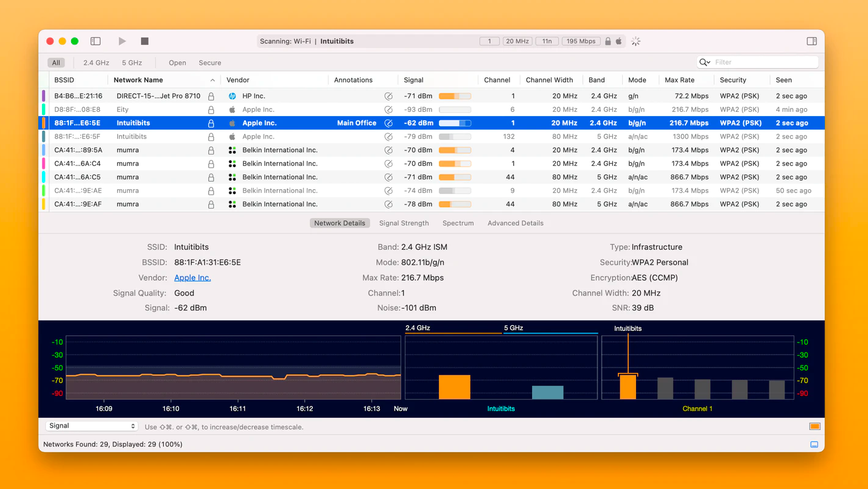Click purple color tag of B4:B6 row
868x489 pixels.
[43, 96]
